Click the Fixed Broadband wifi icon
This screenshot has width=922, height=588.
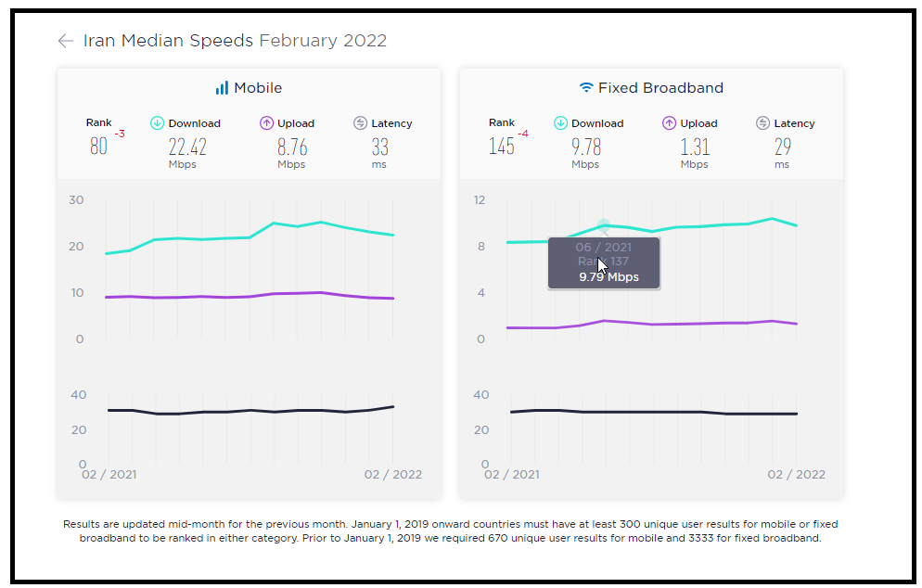point(585,87)
